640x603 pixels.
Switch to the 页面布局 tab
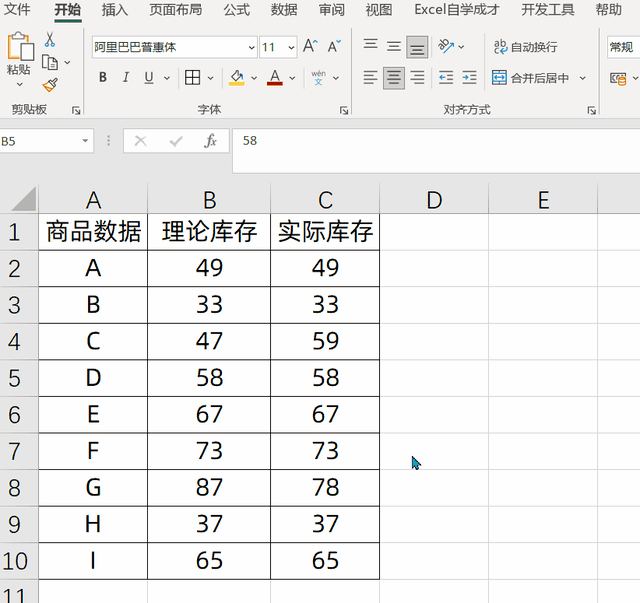[176, 9]
